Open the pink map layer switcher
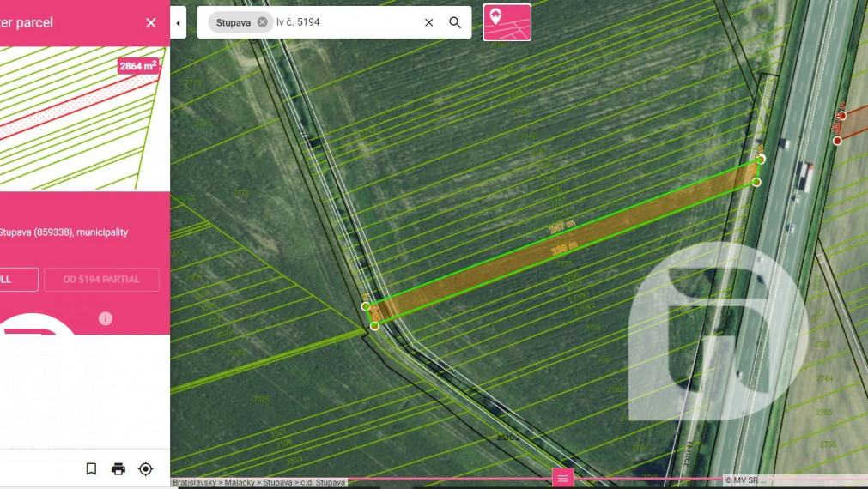 pyautogui.click(x=507, y=22)
